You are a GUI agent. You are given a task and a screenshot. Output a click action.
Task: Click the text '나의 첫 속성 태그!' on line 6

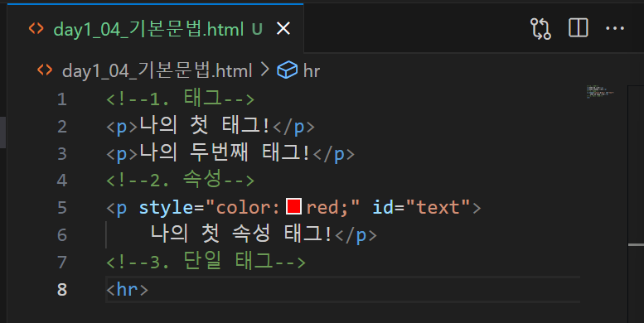click(x=241, y=234)
